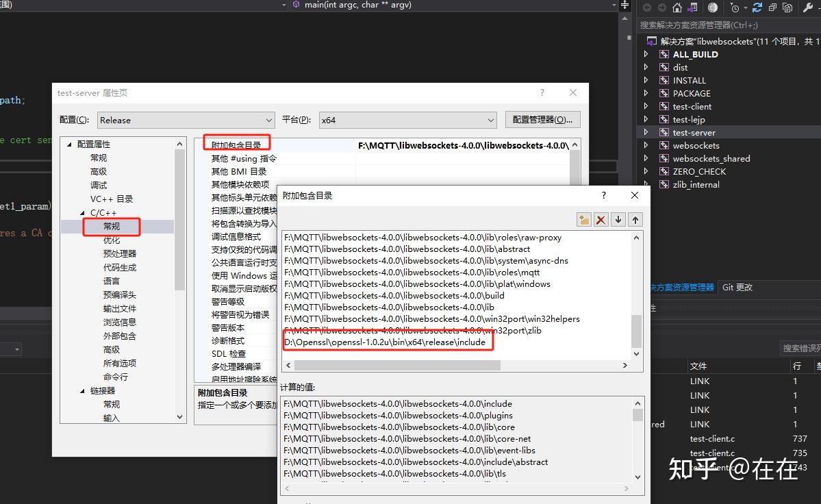The height and width of the screenshot is (504, 821).
Task: Click the pending changes clock icon
Action: click(735, 7)
